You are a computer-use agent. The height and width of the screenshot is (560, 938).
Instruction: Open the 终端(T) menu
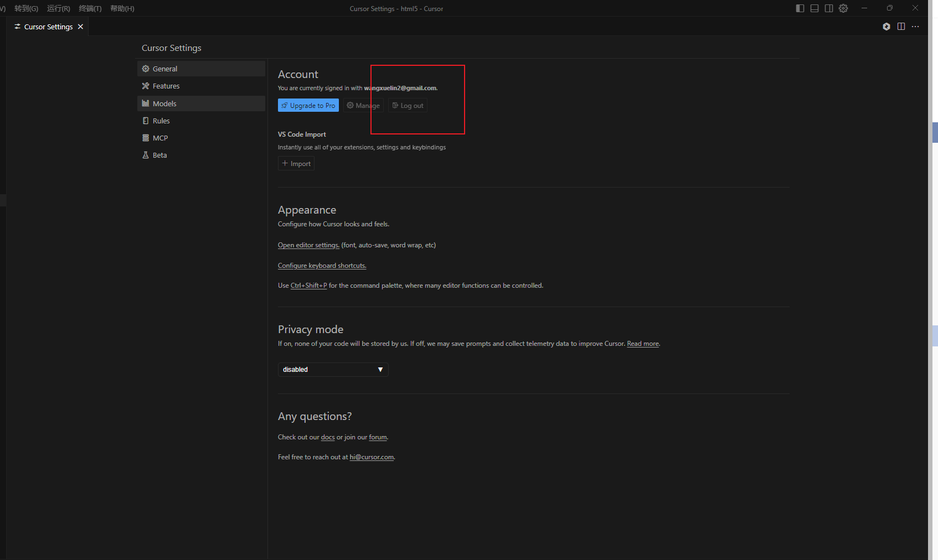point(90,8)
